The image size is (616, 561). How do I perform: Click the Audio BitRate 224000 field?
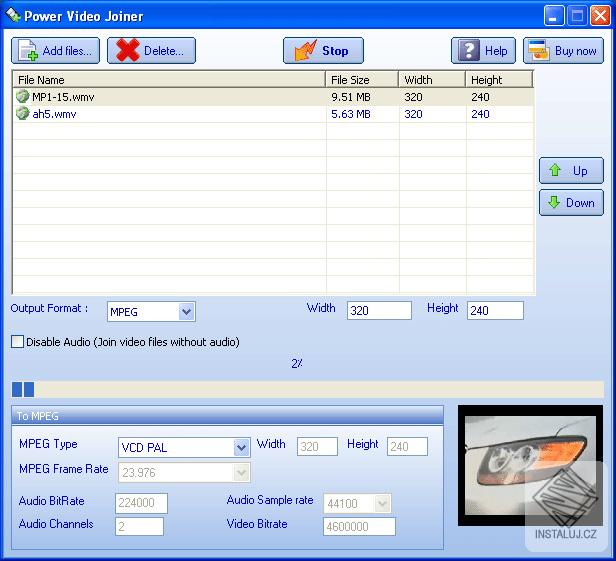pyautogui.click(x=141, y=503)
